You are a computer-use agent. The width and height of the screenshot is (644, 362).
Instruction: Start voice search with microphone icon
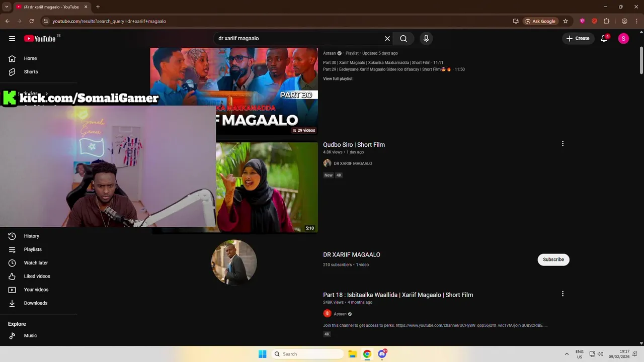point(426,38)
